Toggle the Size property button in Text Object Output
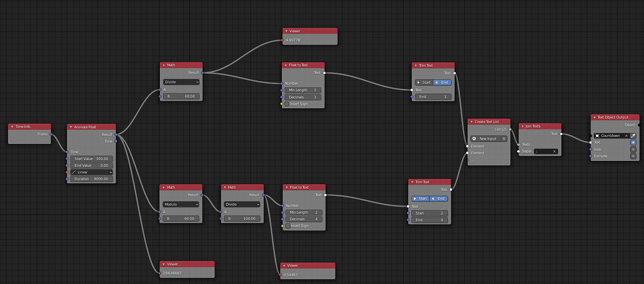 coord(633,149)
